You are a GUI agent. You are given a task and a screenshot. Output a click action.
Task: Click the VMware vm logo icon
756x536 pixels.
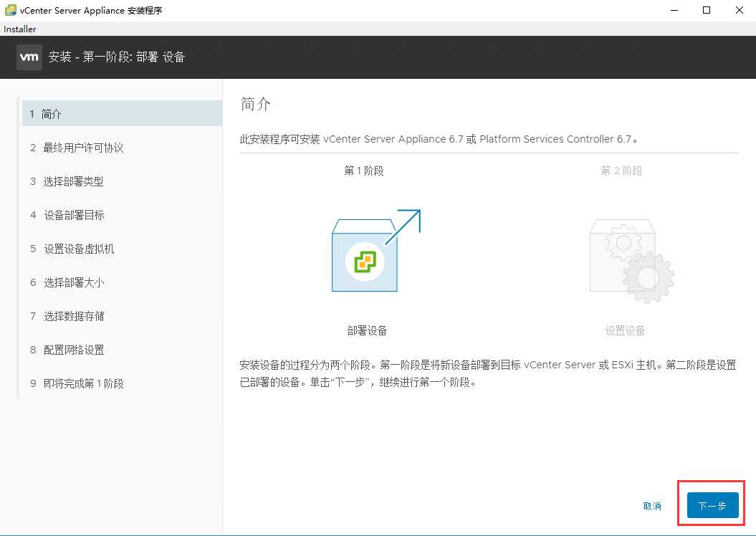pos(29,57)
